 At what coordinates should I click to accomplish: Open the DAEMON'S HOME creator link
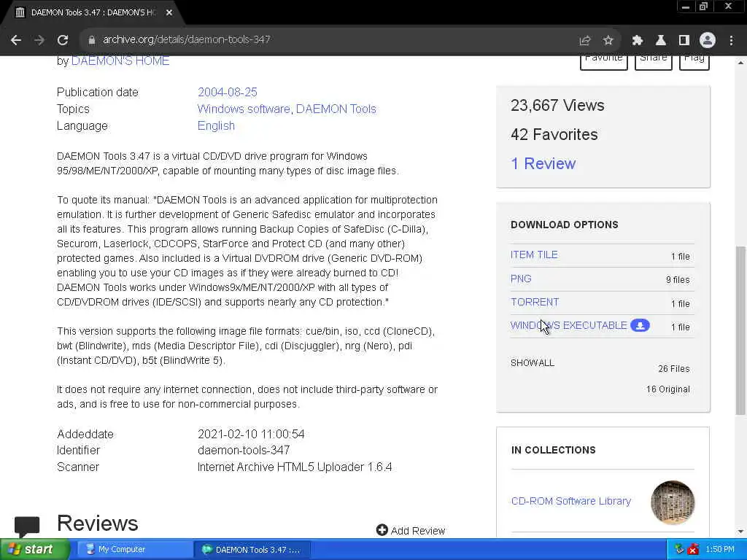point(120,61)
